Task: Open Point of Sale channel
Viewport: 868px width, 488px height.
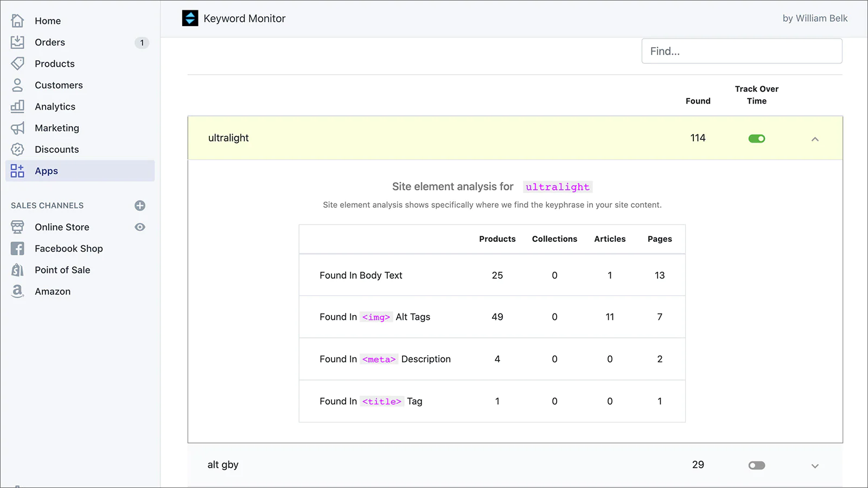Action: (x=62, y=270)
